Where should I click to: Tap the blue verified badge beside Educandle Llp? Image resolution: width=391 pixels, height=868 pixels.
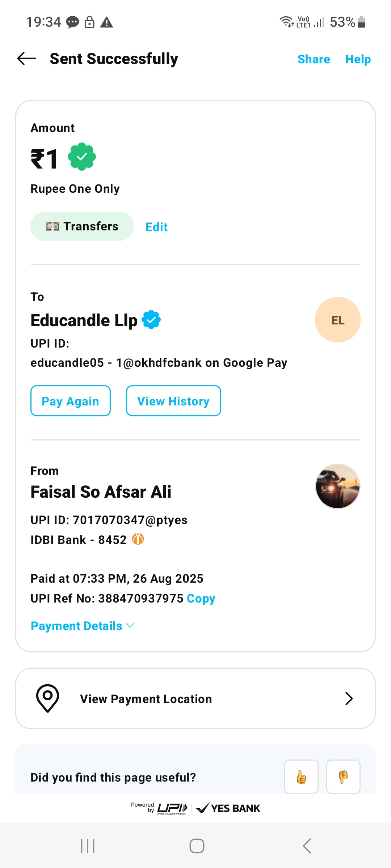(151, 320)
